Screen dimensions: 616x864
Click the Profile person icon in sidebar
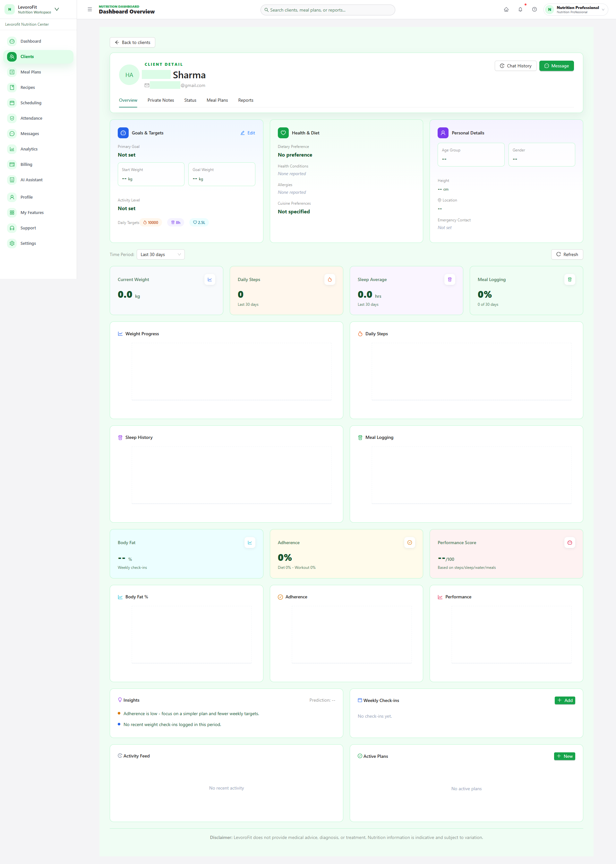(x=12, y=197)
